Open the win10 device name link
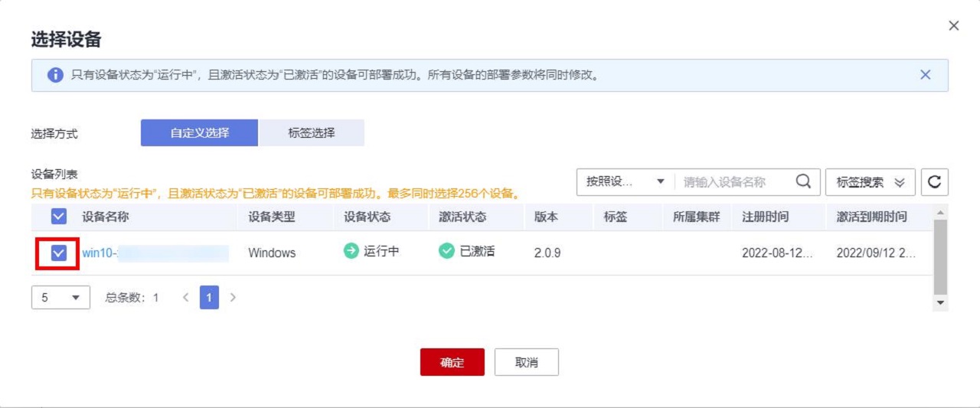The image size is (980, 408). click(x=100, y=253)
